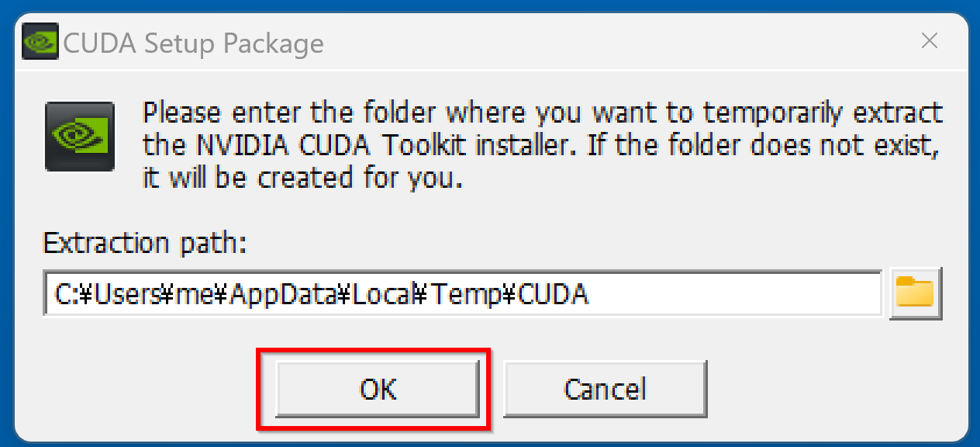
Task: Click the blank space inside the path field
Action: 737,294
